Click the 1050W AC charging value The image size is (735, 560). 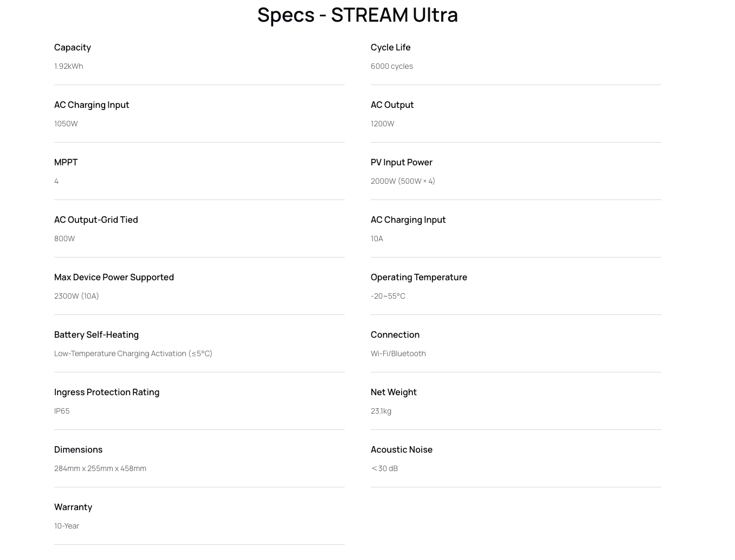[66, 124]
